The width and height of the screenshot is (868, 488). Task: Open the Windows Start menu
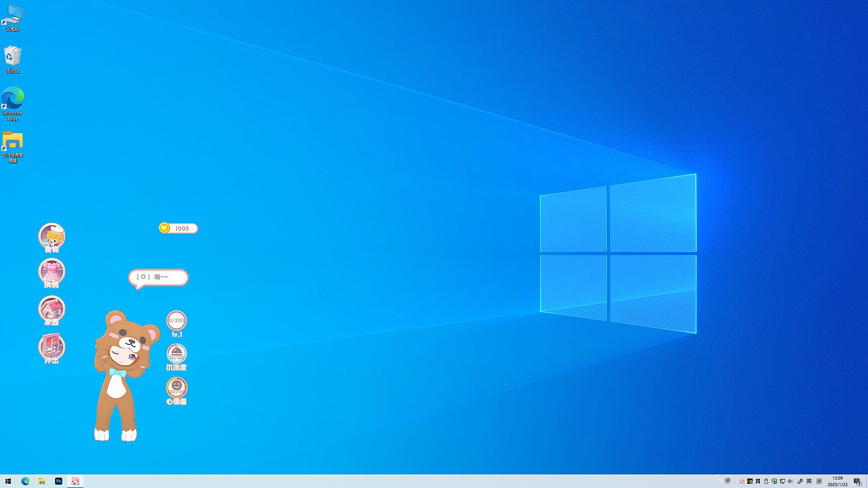[8, 481]
